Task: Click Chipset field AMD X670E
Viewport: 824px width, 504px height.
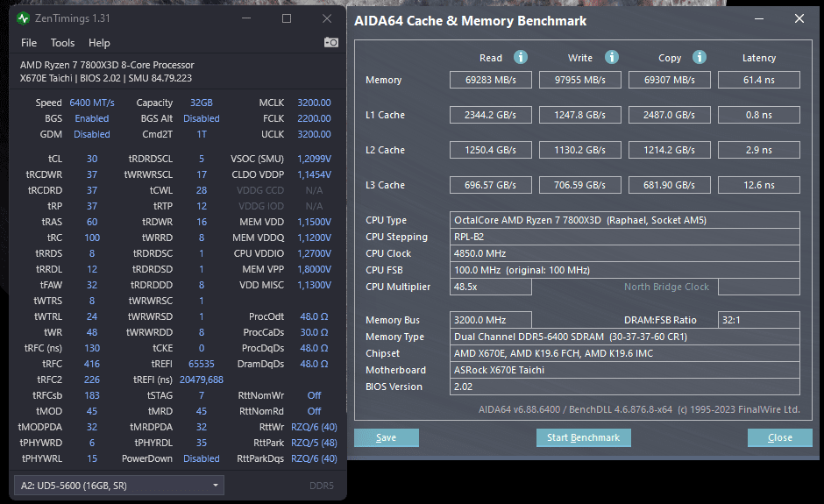Action: [x=625, y=354]
